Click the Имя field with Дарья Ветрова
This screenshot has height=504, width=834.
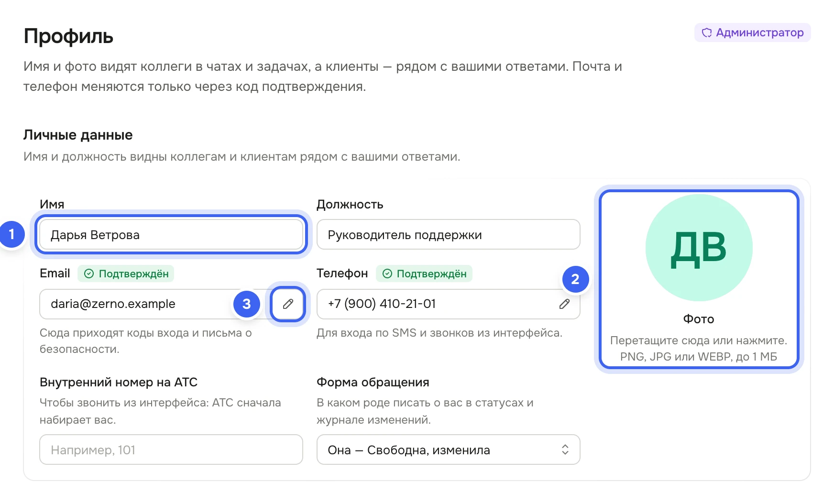click(x=171, y=234)
